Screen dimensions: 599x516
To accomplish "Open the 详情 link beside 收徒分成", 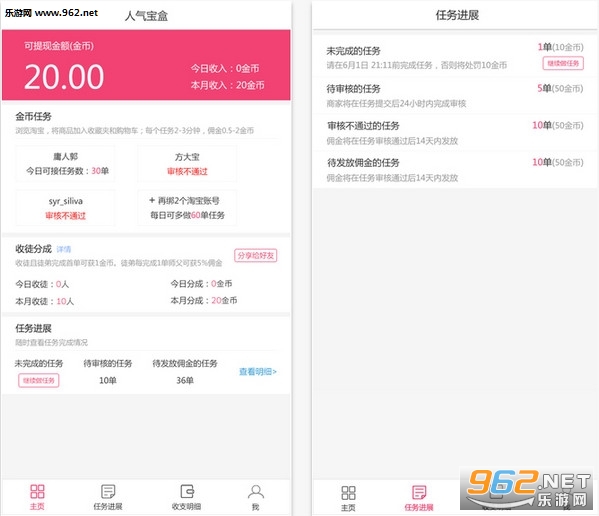I will pos(64,249).
